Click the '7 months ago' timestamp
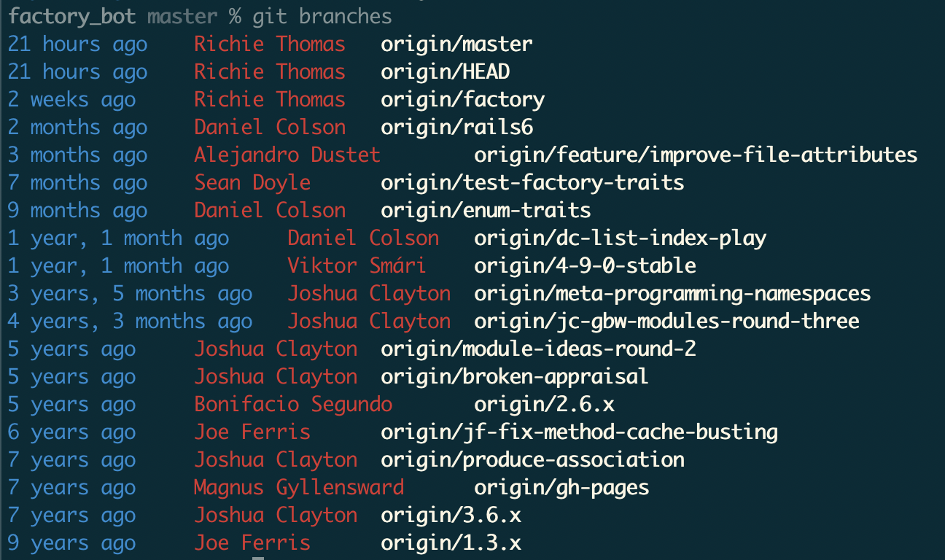The width and height of the screenshot is (945, 560). [x=77, y=183]
